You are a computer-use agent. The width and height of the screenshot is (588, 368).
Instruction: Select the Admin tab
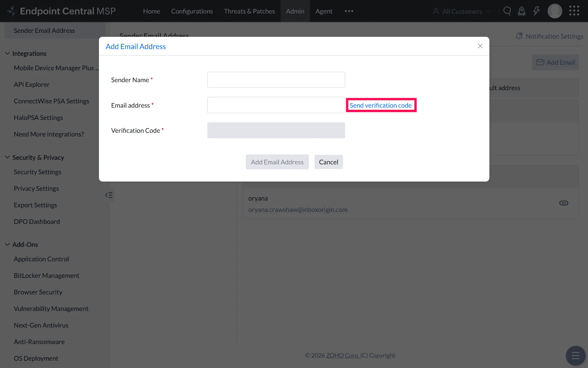click(x=295, y=11)
